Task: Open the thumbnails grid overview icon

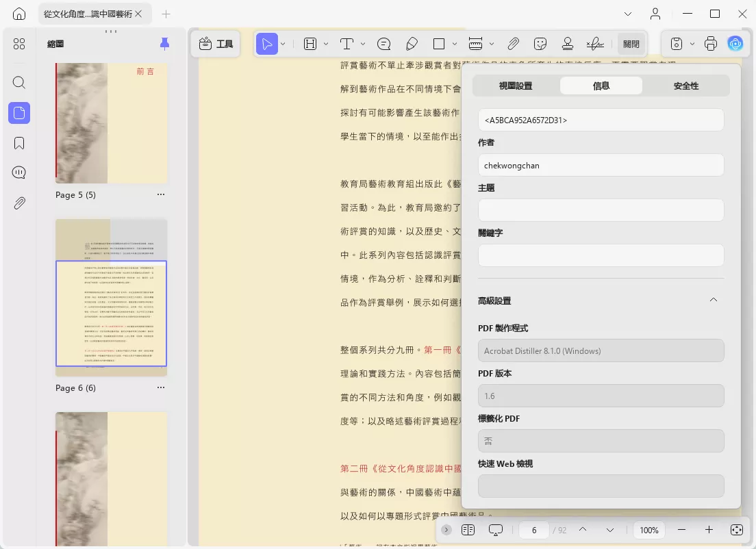Action: pyautogui.click(x=19, y=44)
